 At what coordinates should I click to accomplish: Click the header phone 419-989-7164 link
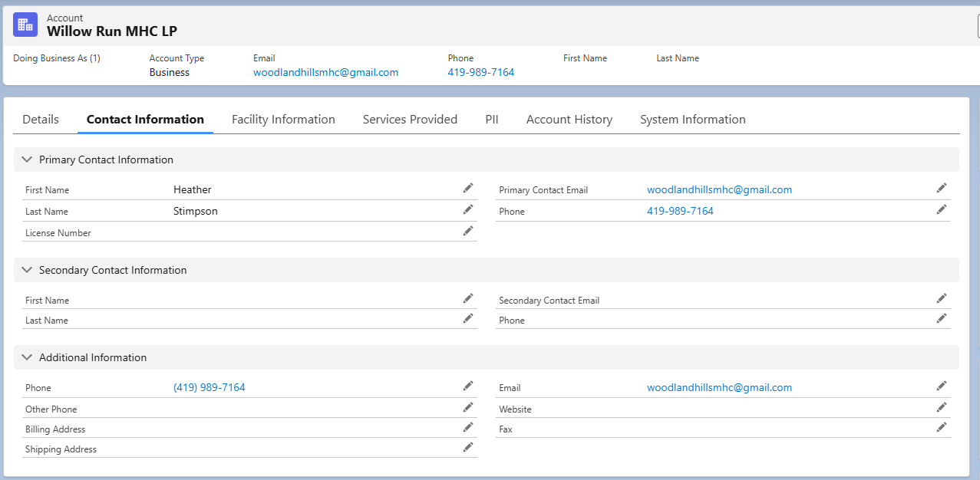click(x=481, y=73)
